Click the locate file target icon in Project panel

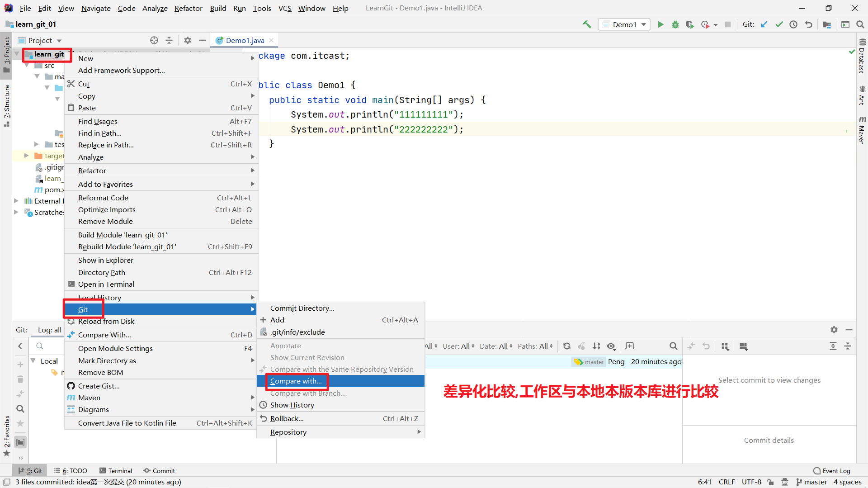tap(154, 40)
